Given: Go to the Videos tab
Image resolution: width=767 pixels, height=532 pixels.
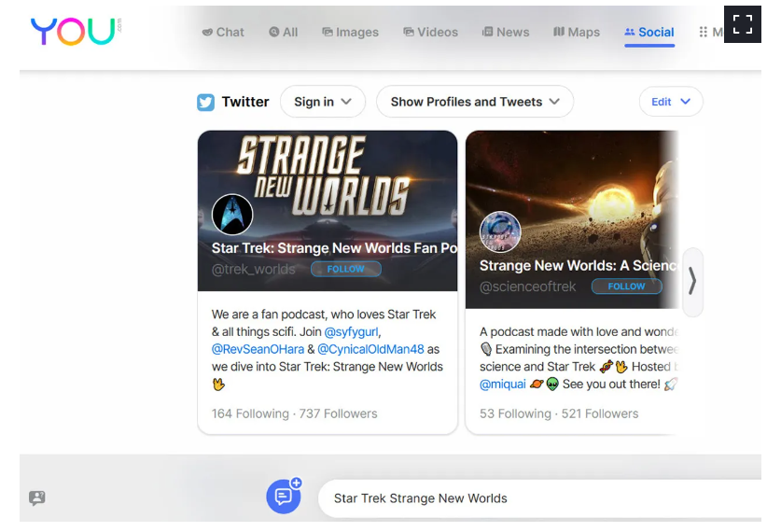Looking at the screenshot, I should click(x=430, y=33).
